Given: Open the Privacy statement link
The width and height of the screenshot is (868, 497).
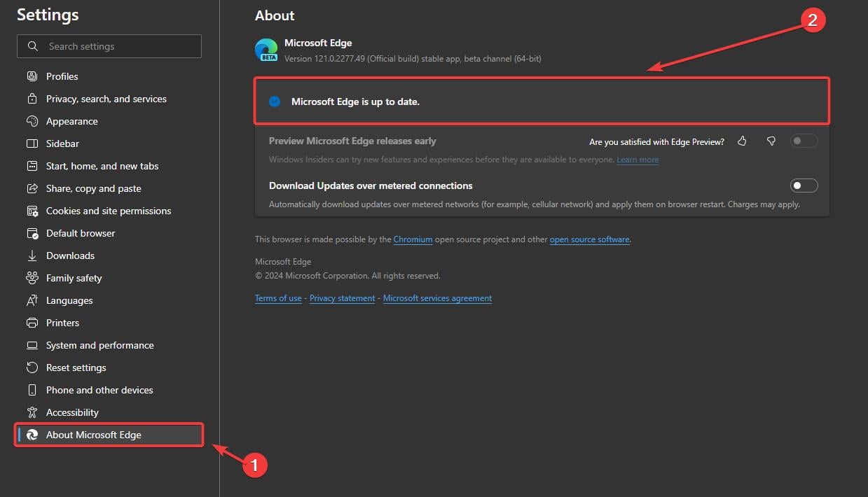Looking at the screenshot, I should 342,298.
